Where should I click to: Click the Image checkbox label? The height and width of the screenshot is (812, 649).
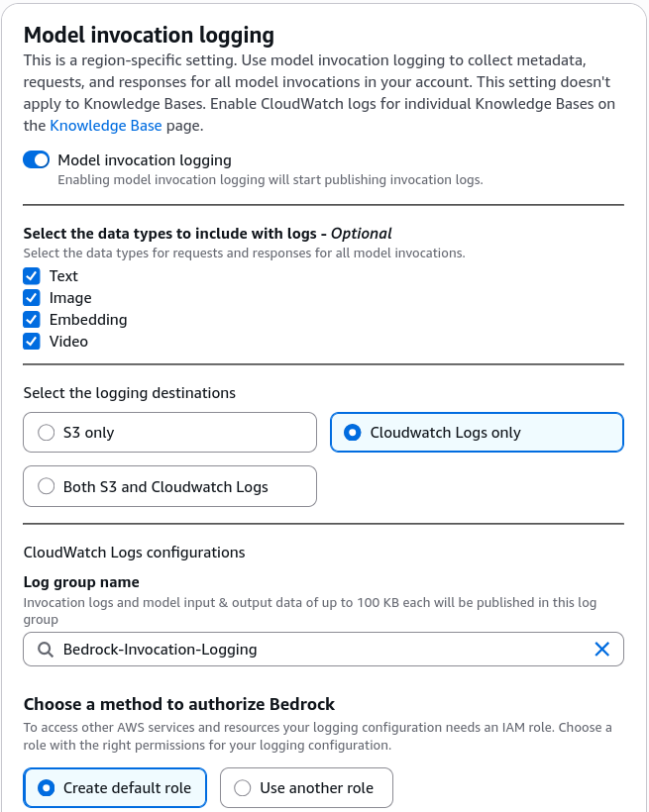[70, 298]
